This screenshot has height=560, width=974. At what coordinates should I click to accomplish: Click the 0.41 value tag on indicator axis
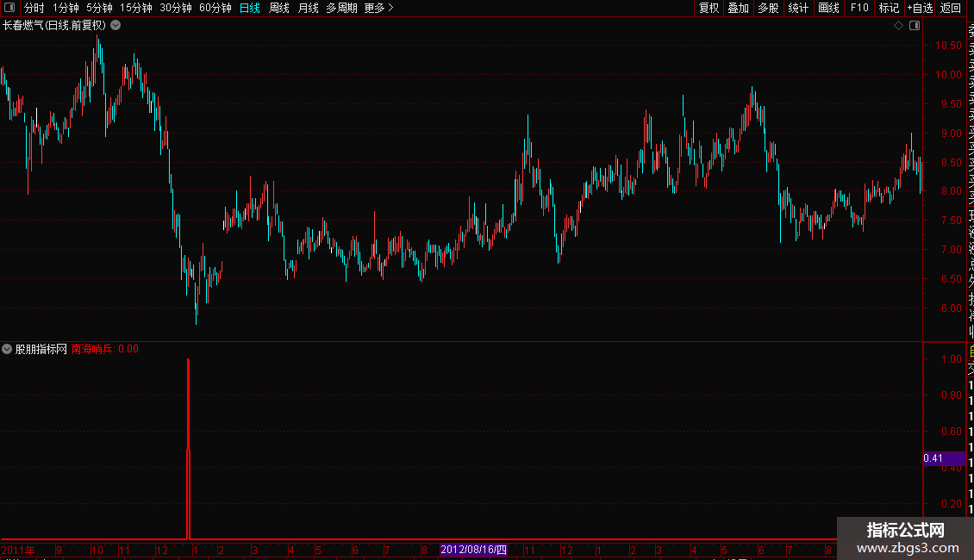click(944, 458)
